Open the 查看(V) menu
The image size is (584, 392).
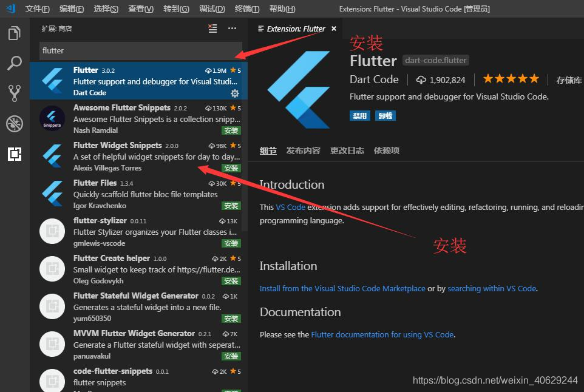pyautogui.click(x=141, y=8)
